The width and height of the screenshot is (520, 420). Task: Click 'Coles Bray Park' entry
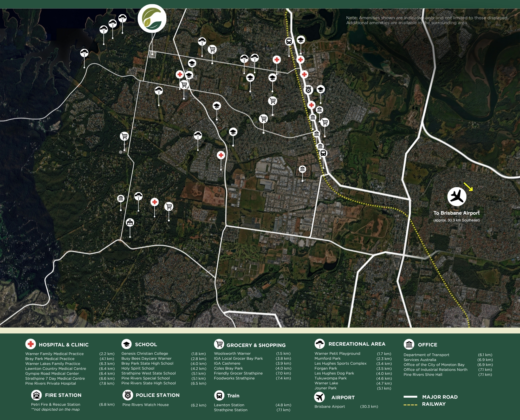tap(228, 368)
